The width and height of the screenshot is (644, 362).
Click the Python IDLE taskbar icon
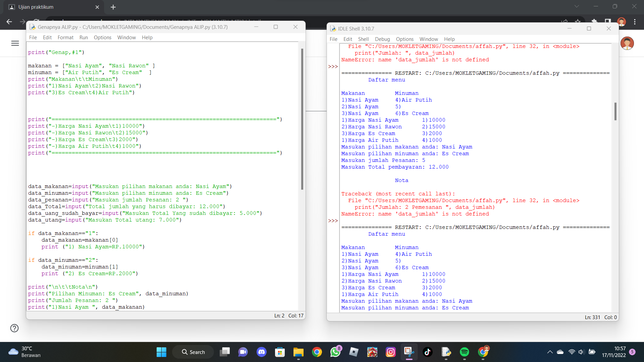[x=446, y=352]
